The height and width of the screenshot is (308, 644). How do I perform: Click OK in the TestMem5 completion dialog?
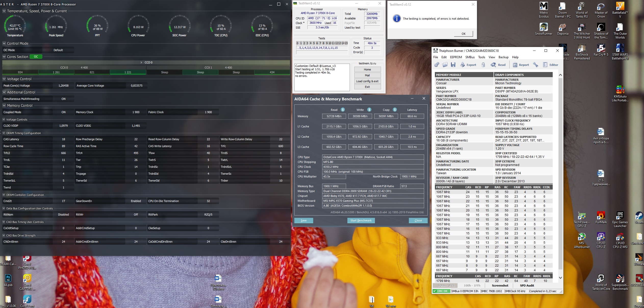463,34
